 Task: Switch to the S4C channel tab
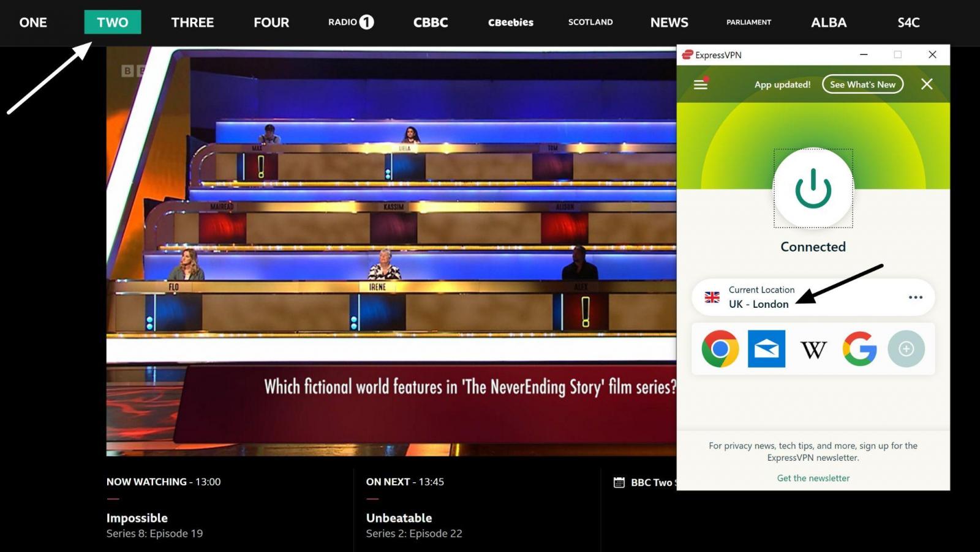point(908,22)
